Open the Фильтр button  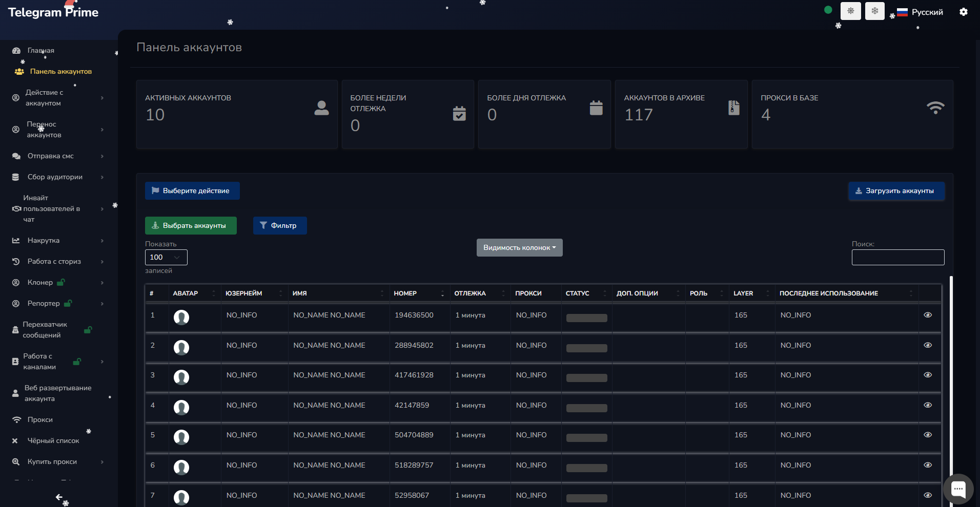click(280, 225)
